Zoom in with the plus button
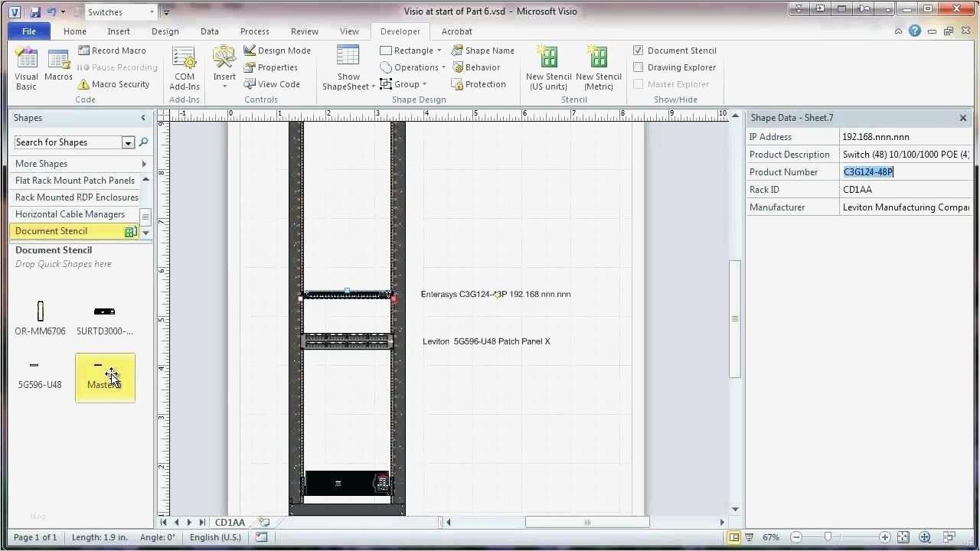Viewport: 980px width, 551px height. pos(885,537)
